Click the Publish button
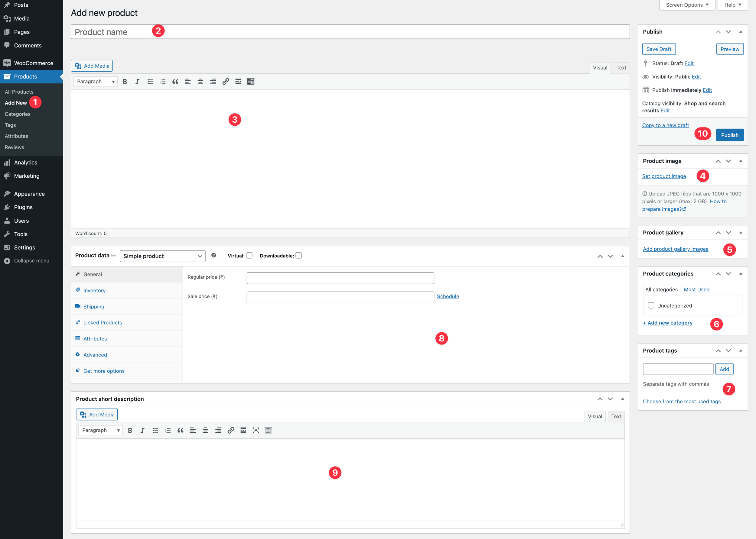 (729, 135)
